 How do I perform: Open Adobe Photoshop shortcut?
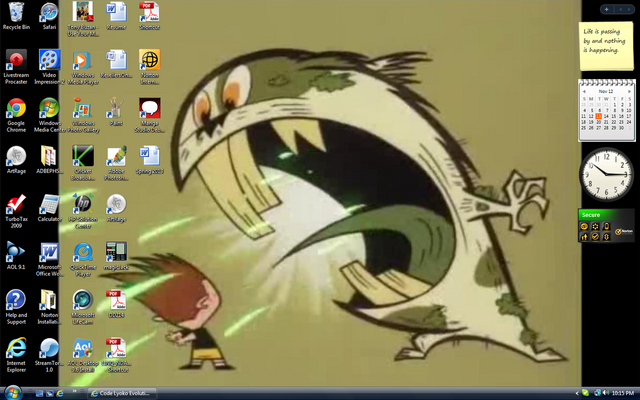click(x=116, y=163)
